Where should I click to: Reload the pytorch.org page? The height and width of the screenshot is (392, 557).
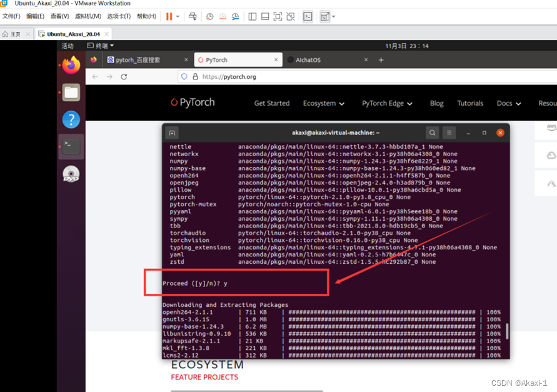pos(124,77)
